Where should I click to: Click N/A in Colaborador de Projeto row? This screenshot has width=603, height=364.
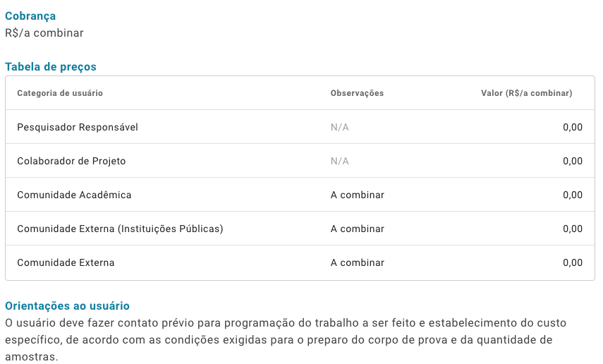click(x=339, y=162)
